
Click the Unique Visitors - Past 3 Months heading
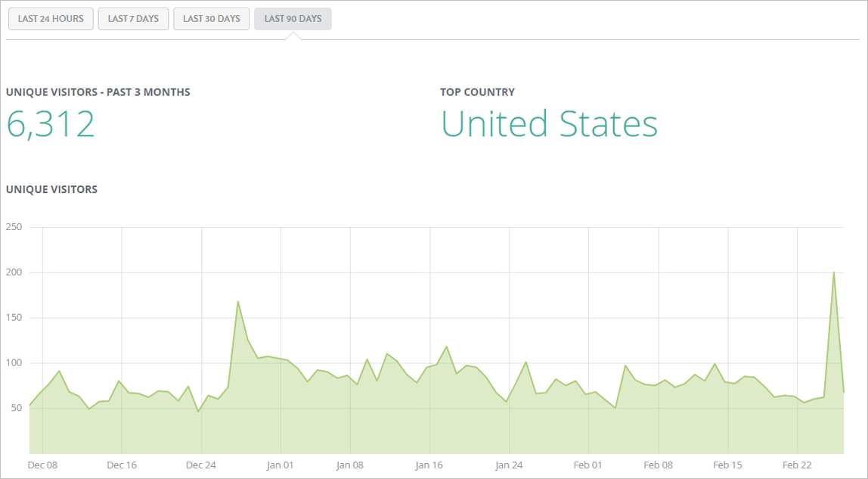[x=98, y=92]
